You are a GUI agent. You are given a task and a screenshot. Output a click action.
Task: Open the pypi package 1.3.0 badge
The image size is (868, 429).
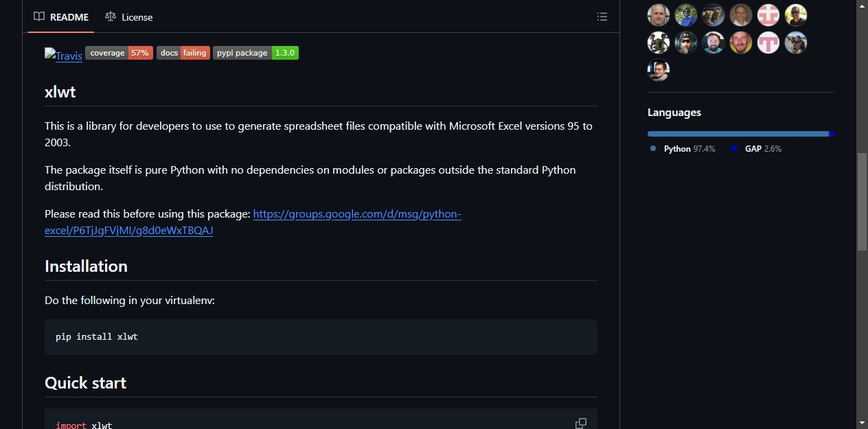(255, 53)
